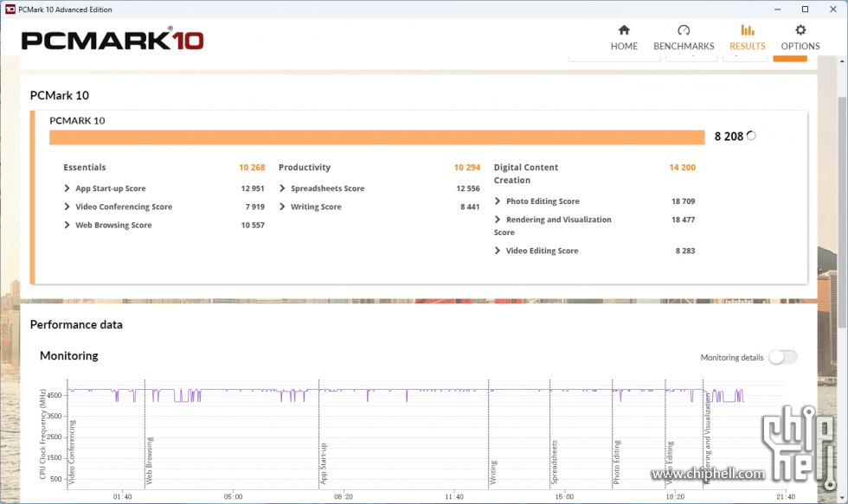
Task: Open the Benchmarks gauge icon
Action: tap(684, 29)
